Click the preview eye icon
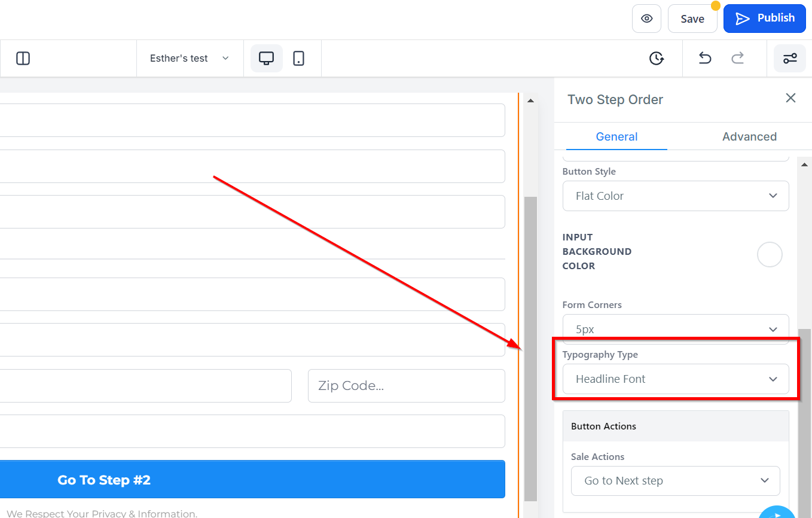 tap(646, 19)
